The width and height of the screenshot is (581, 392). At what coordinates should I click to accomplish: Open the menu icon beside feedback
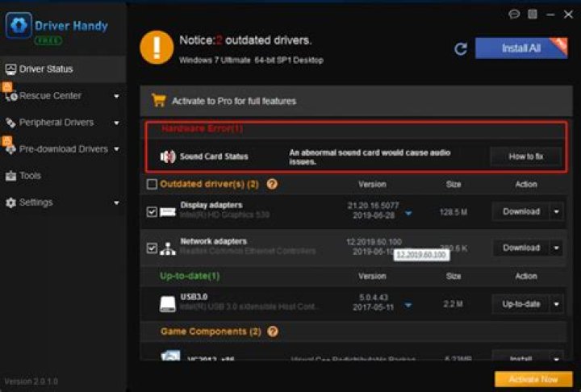[x=533, y=14]
